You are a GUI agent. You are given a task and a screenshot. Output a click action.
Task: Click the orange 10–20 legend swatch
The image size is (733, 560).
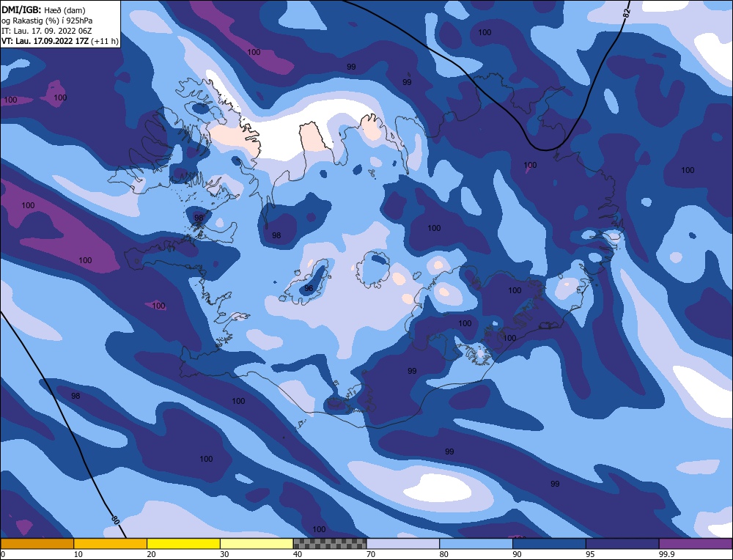tap(111, 544)
